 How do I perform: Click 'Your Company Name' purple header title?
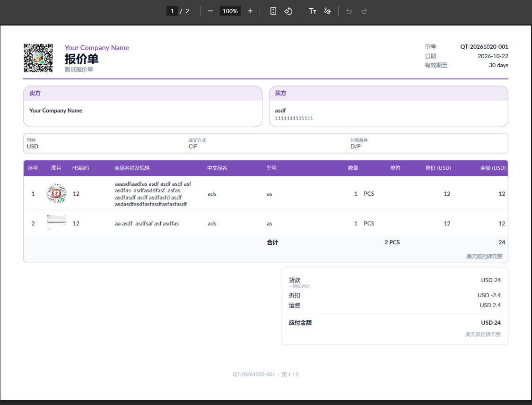[x=96, y=48]
